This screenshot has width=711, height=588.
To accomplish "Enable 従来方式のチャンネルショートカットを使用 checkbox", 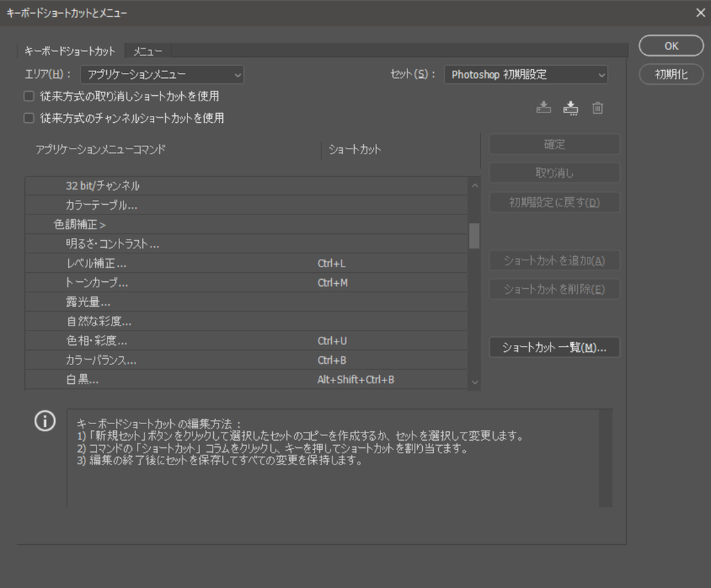I will tap(28, 117).
